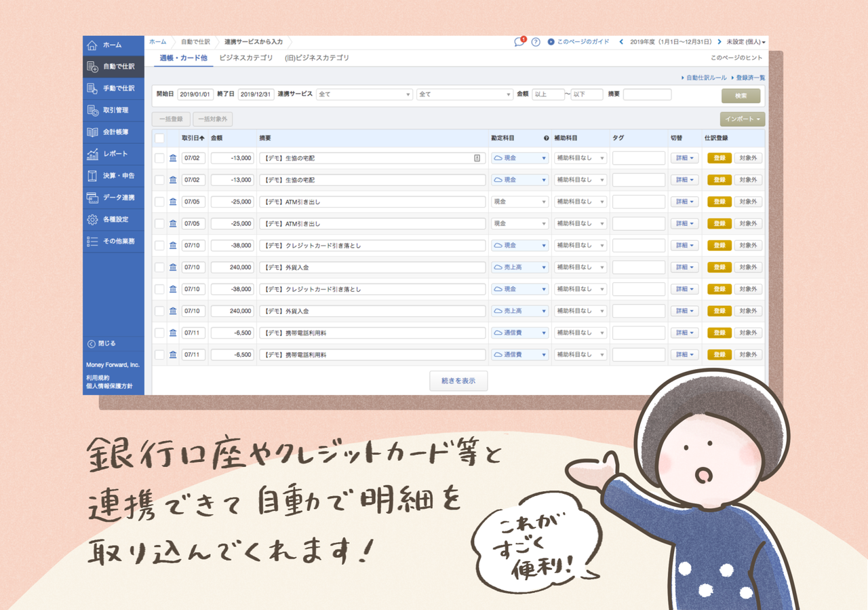The width and height of the screenshot is (868, 610).
Task: Open 個人情報保護方針 link in sidebar
Action: click(109, 386)
